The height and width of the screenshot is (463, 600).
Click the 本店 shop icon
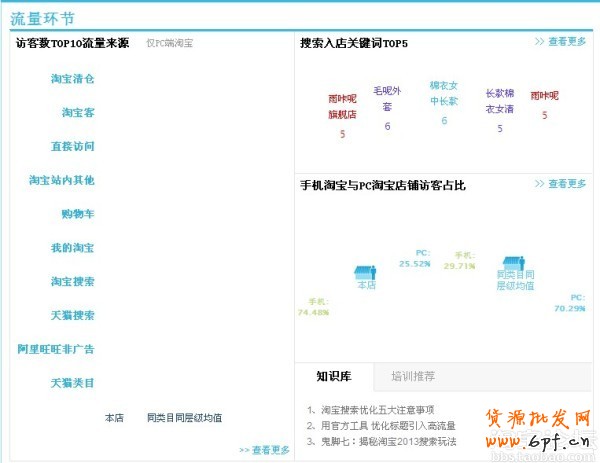click(366, 271)
